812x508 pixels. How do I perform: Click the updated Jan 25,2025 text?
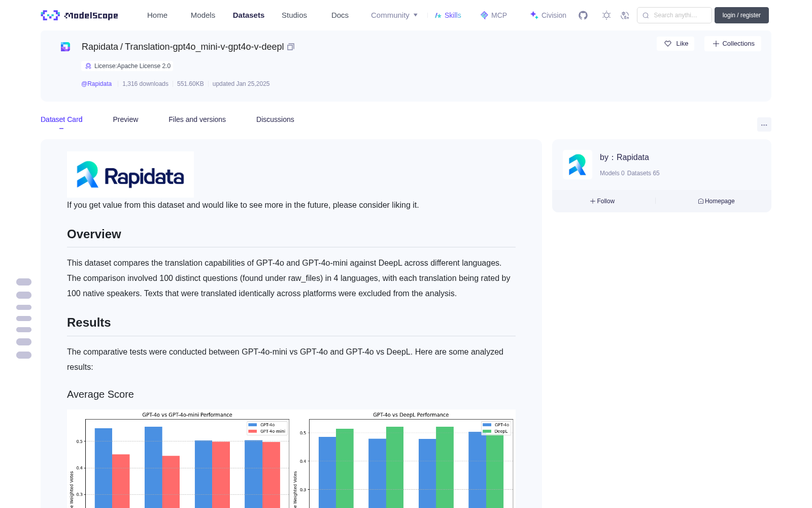coord(241,84)
